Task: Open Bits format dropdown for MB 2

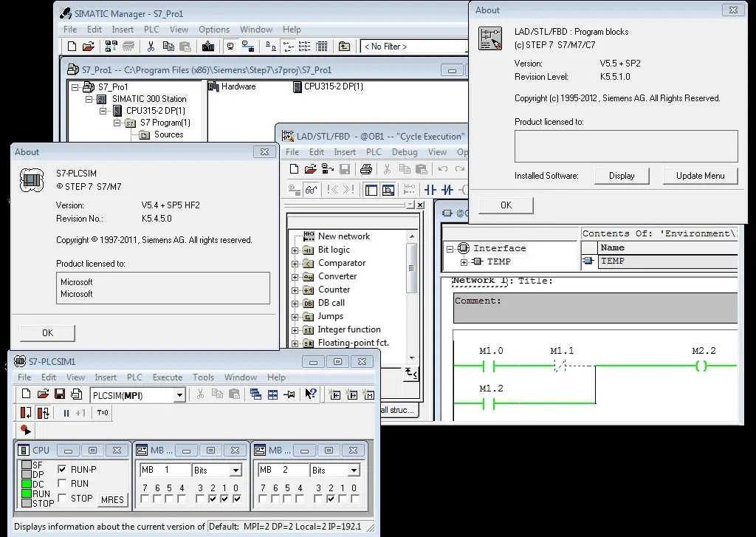Action: [x=354, y=470]
